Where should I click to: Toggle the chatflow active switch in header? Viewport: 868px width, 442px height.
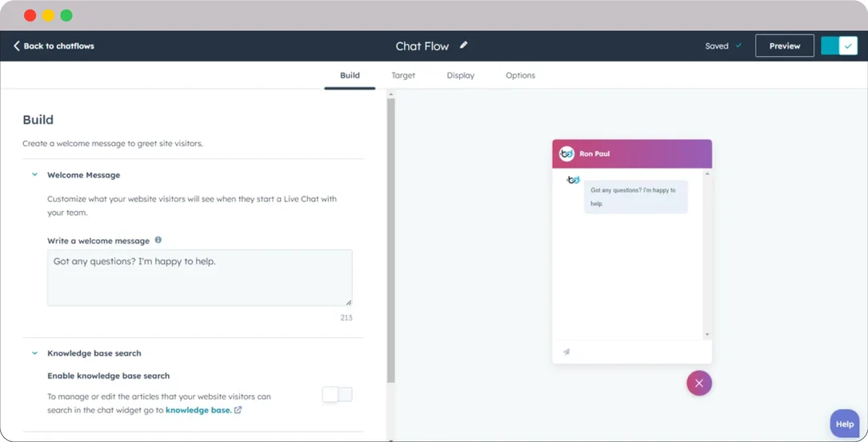click(x=839, y=46)
